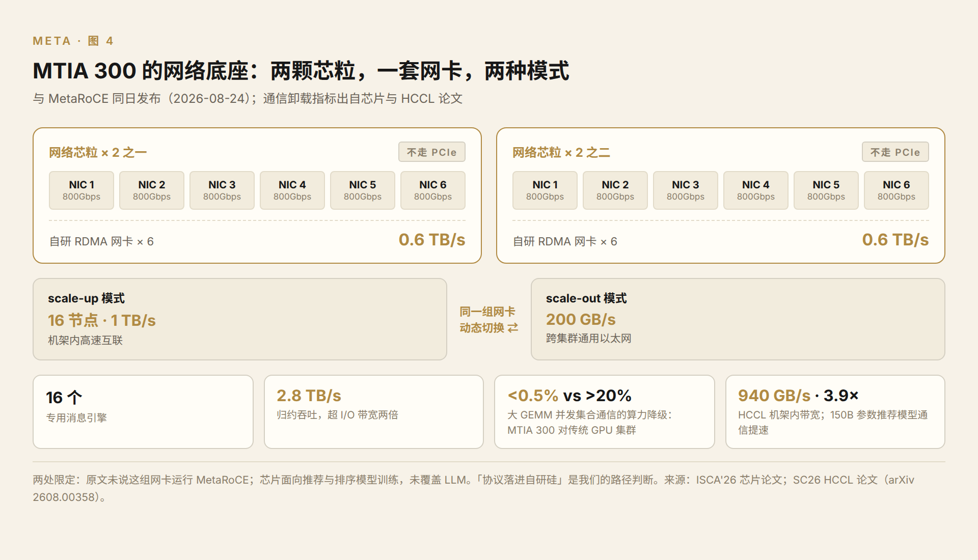Click the 同一组网卡 label

tap(487, 312)
